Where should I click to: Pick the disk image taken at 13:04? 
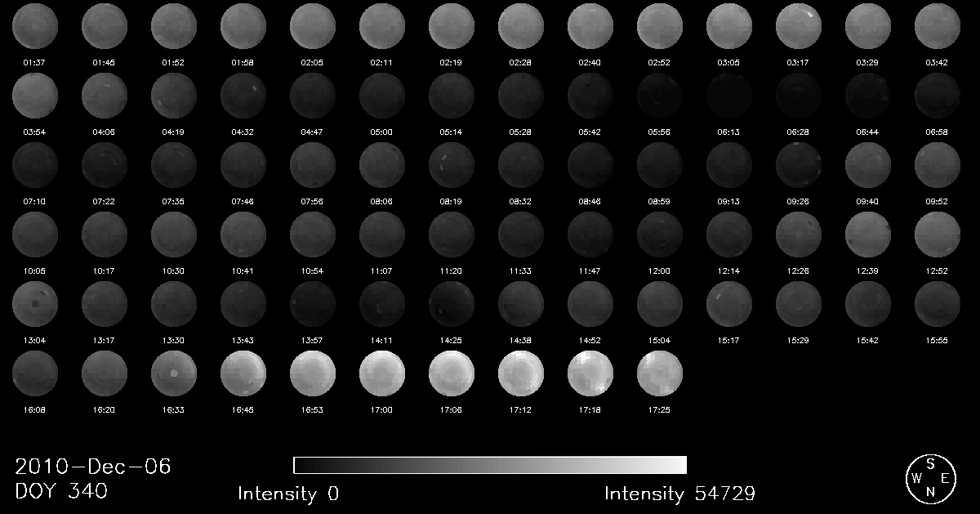point(35,303)
